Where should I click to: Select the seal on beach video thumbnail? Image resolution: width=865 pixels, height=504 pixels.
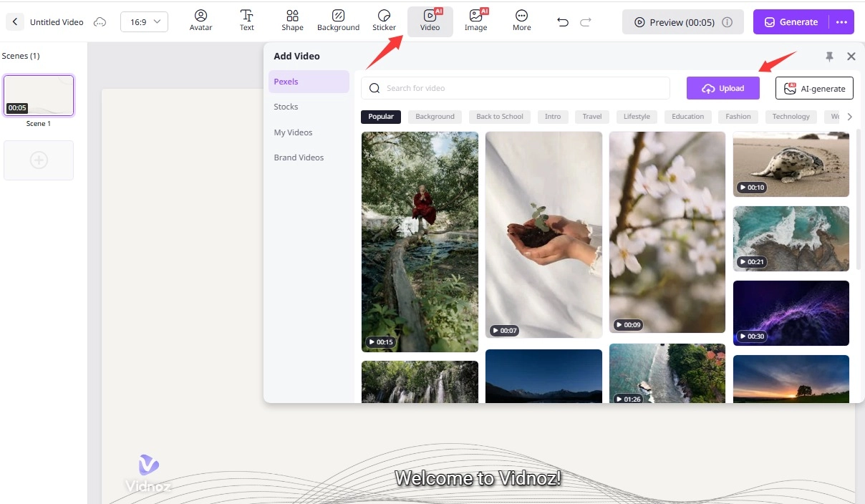[x=791, y=164]
